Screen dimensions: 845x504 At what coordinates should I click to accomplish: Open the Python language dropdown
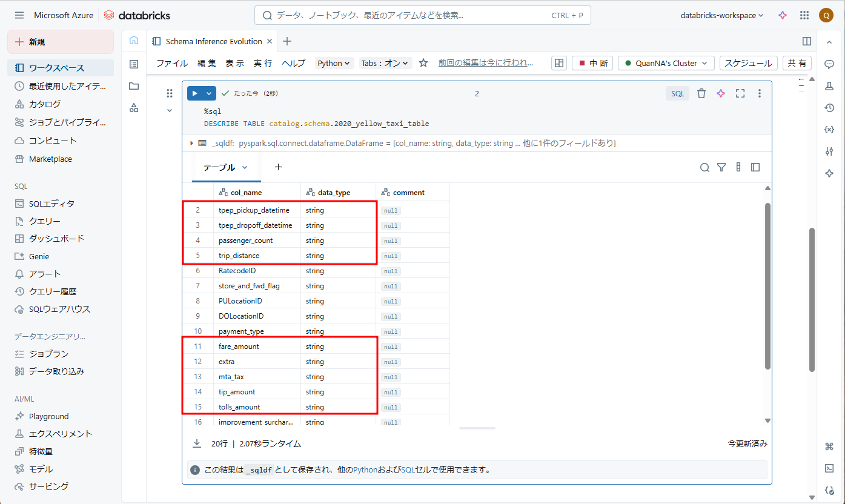click(334, 63)
